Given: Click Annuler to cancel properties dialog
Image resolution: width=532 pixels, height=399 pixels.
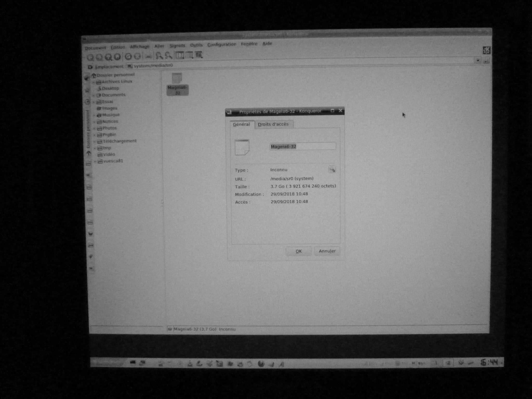Looking at the screenshot, I should pyautogui.click(x=327, y=251).
